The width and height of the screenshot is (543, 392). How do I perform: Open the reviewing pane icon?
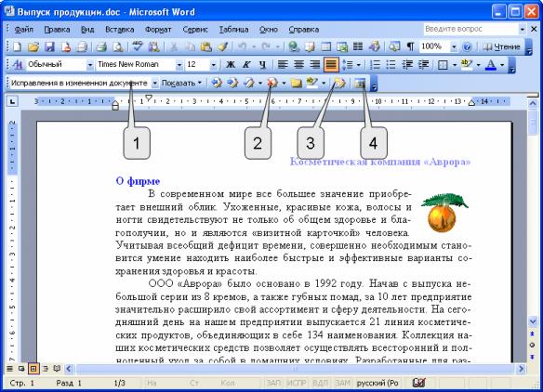tap(360, 83)
